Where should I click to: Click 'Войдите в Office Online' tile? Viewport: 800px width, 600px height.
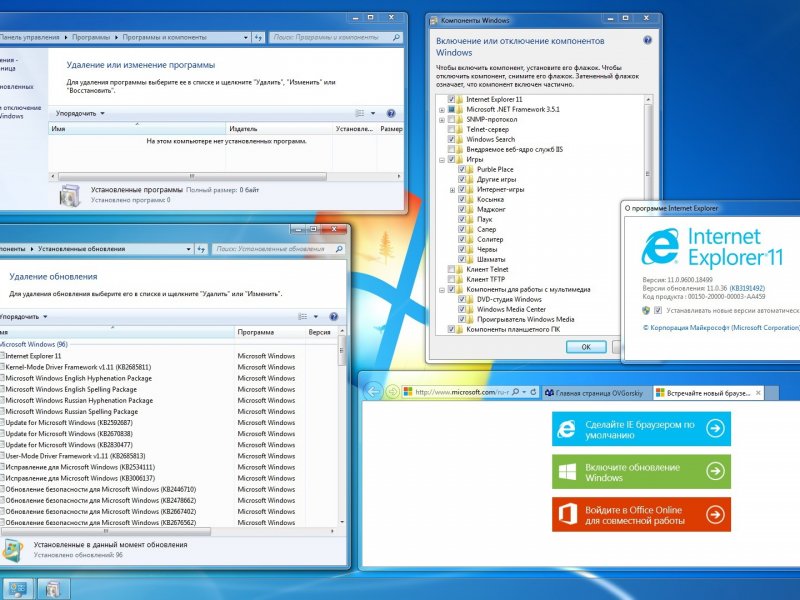[641, 514]
